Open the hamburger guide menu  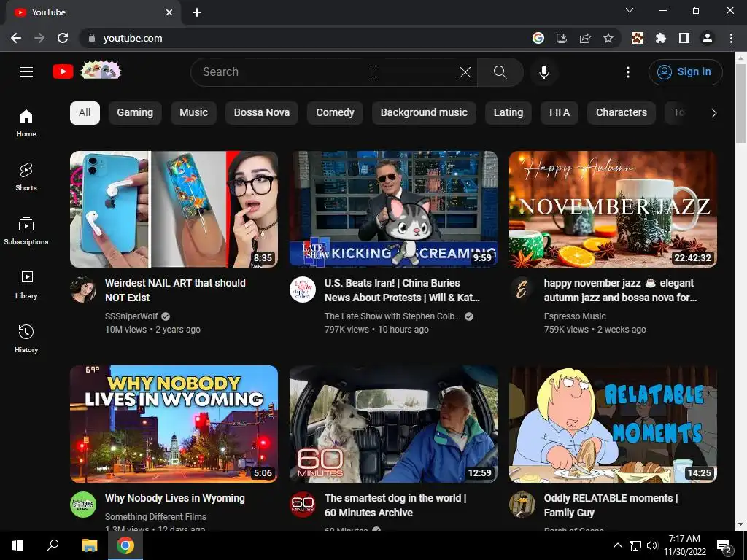tap(26, 72)
